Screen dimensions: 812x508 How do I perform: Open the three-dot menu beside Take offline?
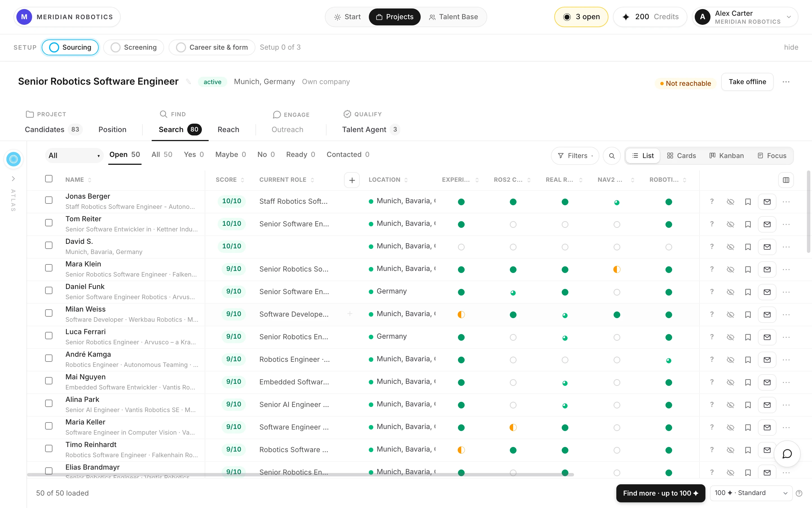(786, 82)
